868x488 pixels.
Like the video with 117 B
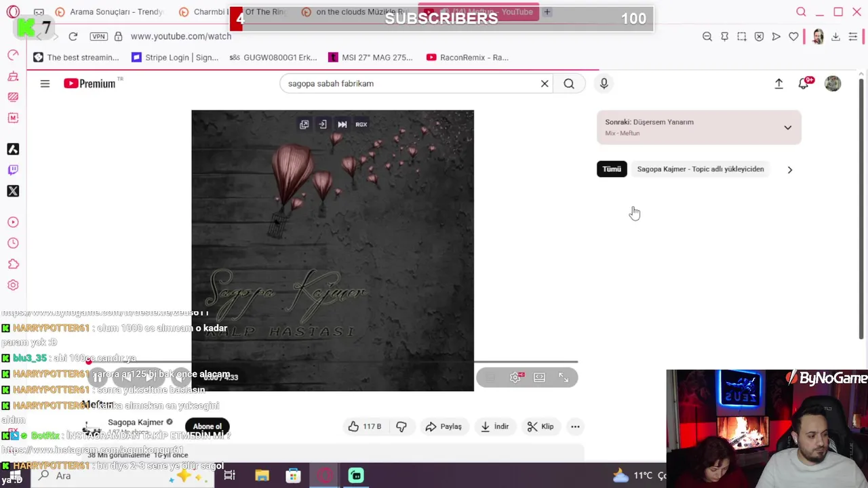tap(365, 427)
